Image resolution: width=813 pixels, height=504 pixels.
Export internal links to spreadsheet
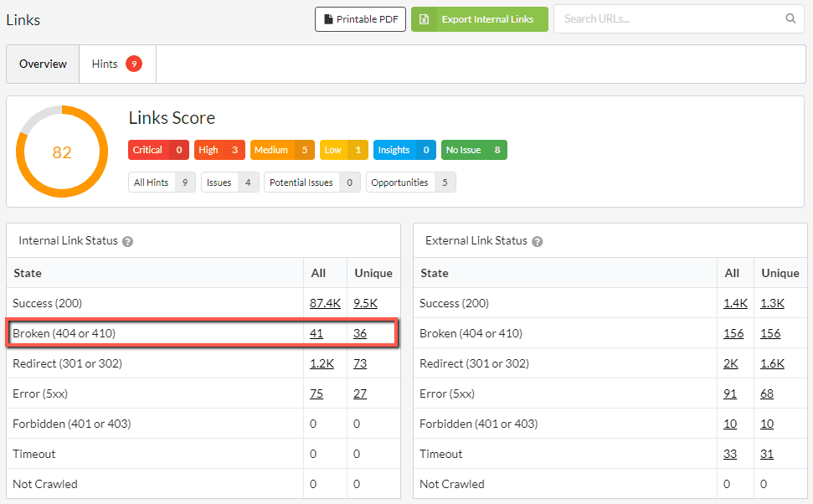(x=479, y=19)
